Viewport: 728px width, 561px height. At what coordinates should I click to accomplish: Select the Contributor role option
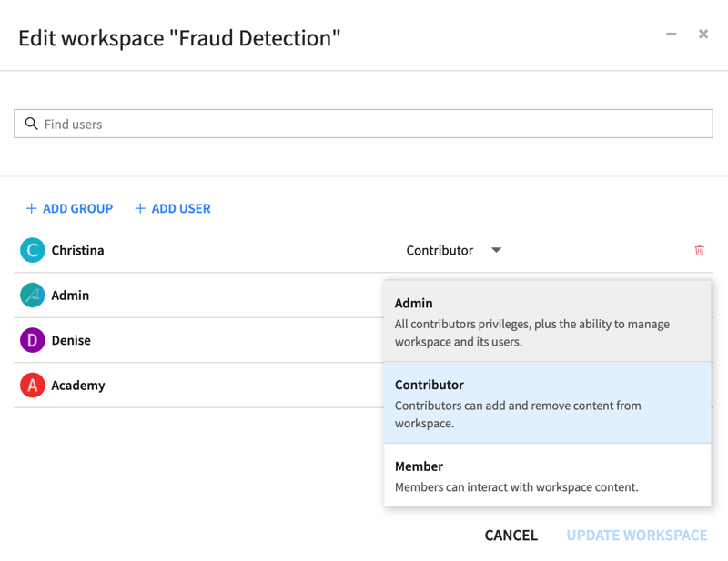pyautogui.click(x=546, y=403)
